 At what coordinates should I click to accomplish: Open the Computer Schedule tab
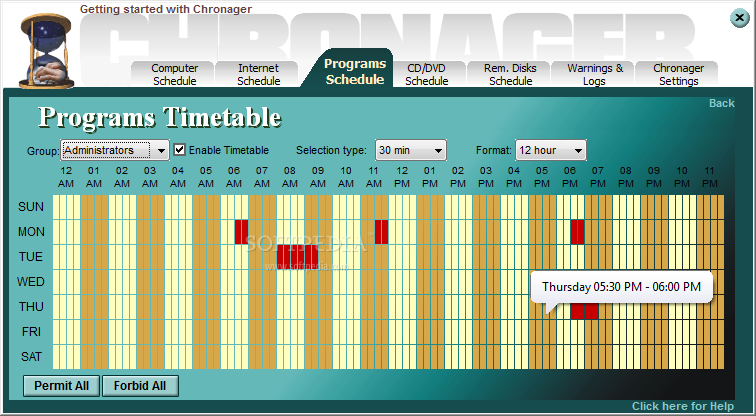pyautogui.click(x=175, y=74)
